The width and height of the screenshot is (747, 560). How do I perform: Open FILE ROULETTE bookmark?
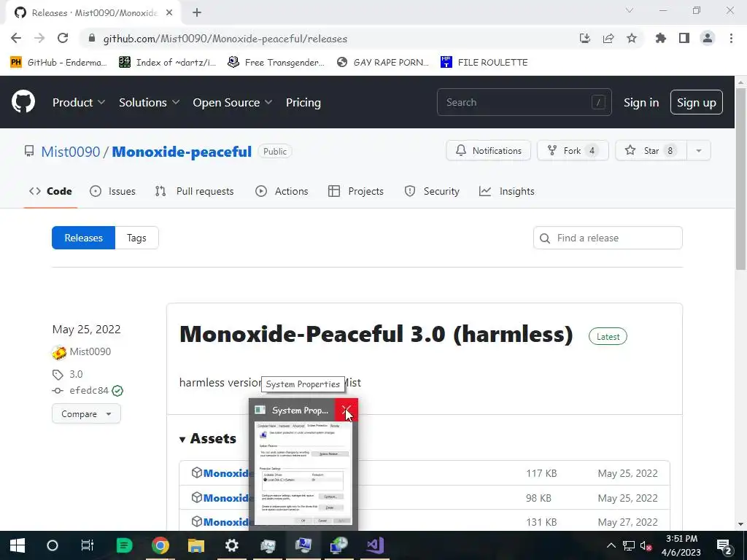484,63
